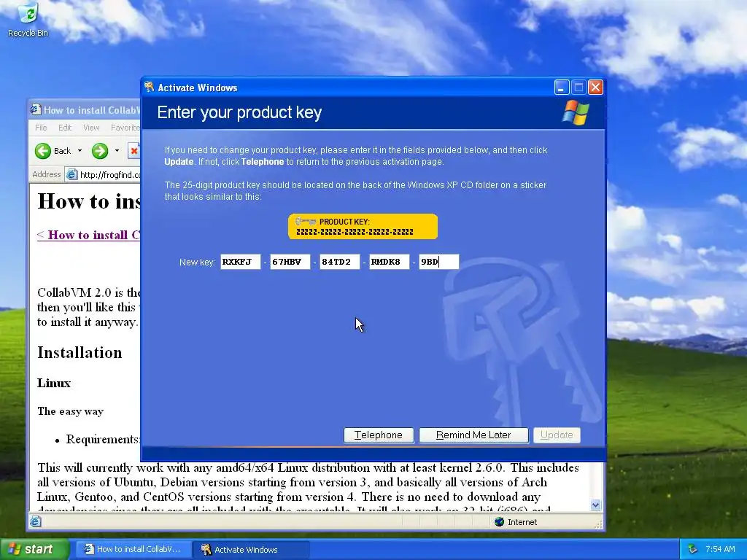Open the purple 'How to install' breadcrumb link
Screen dimensions: 747x560
point(88,236)
